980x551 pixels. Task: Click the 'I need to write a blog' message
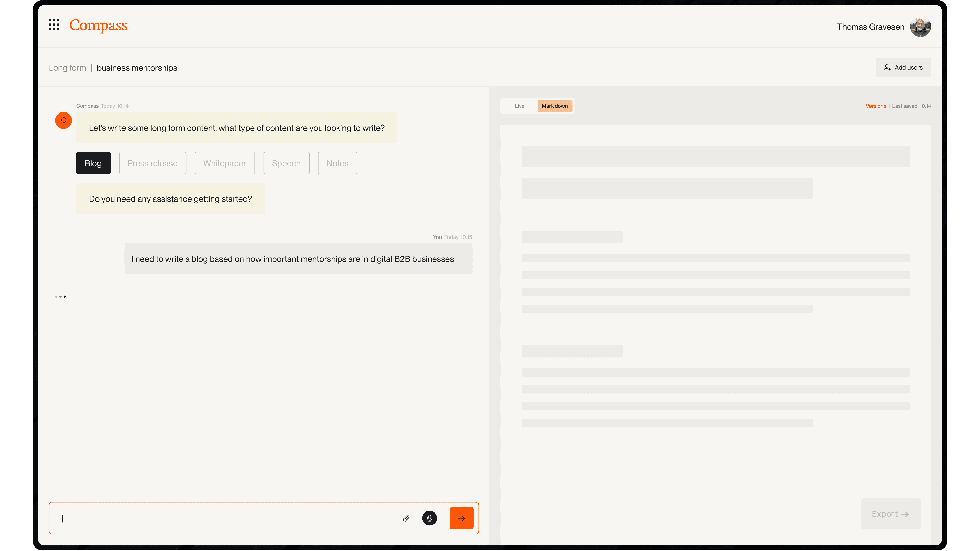tap(298, 259)
